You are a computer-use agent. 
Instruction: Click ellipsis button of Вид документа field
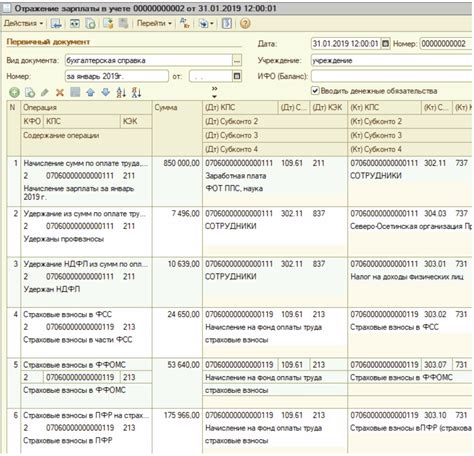[237, 60]
